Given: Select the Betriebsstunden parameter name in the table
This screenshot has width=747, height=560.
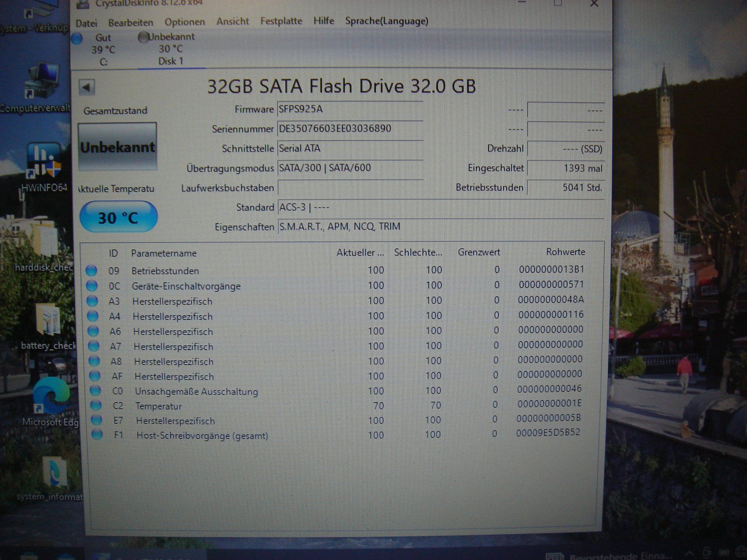Looking at the screenshot, I should coord(165,271).
